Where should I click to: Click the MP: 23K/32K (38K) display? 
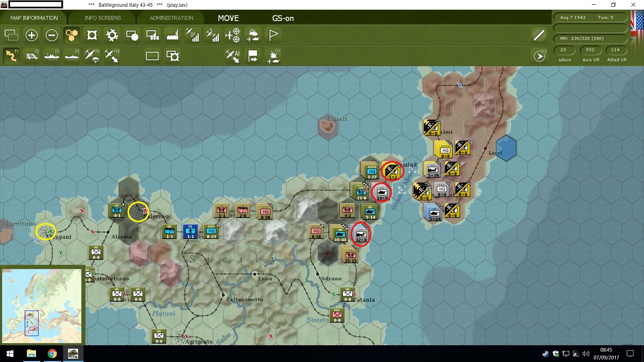coord(590,38)
